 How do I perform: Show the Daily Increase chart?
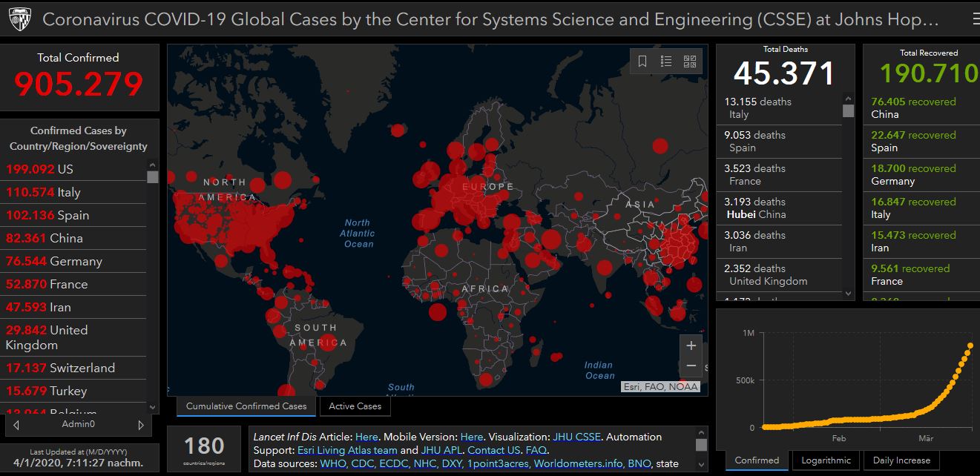click(901, 460)
